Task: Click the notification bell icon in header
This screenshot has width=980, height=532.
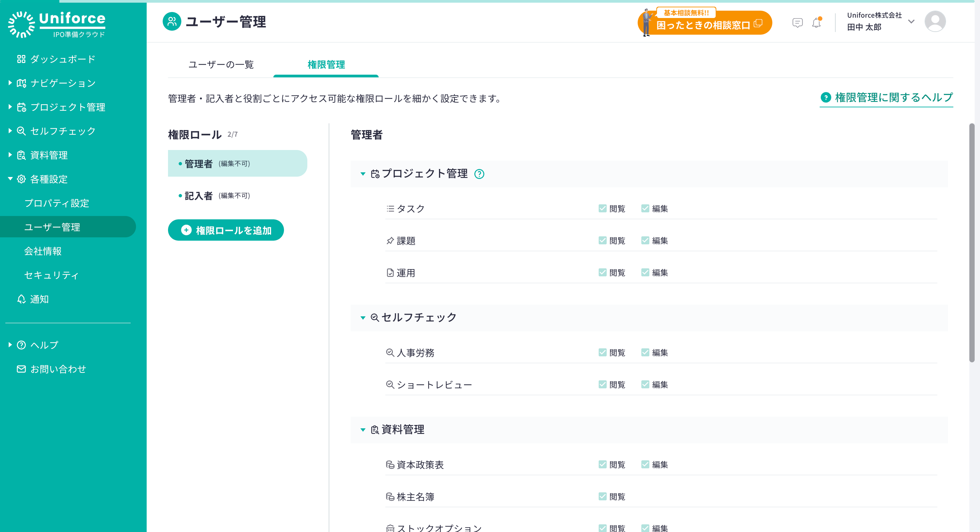Action: pos(816,23)
